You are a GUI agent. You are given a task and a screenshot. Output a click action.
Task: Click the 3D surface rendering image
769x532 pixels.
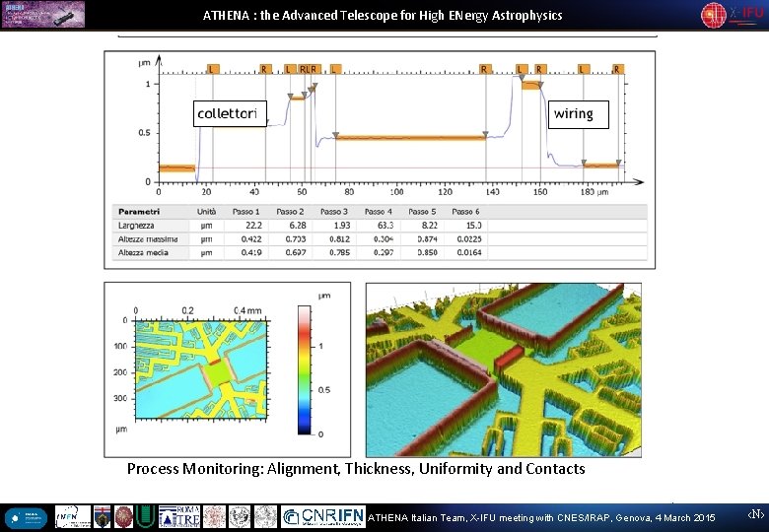pos(504,369)
